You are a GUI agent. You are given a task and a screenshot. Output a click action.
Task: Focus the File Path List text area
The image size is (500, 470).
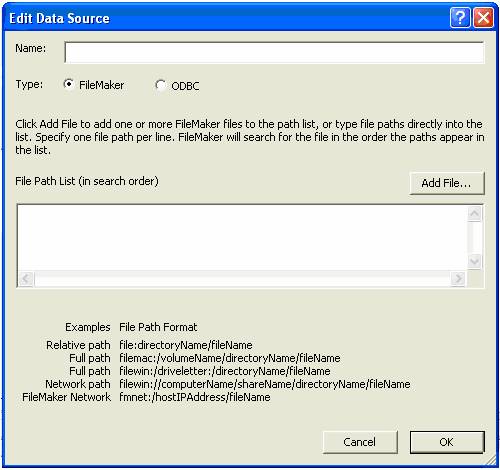(242, 237)
